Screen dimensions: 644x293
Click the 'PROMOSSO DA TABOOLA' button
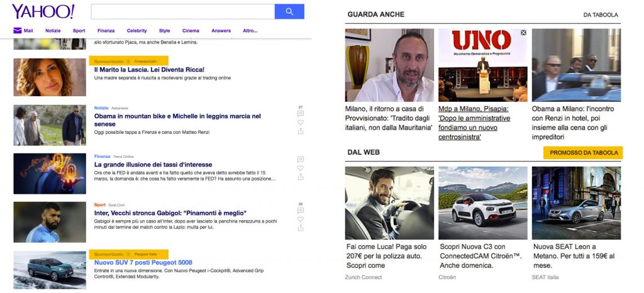click(583, 153)
